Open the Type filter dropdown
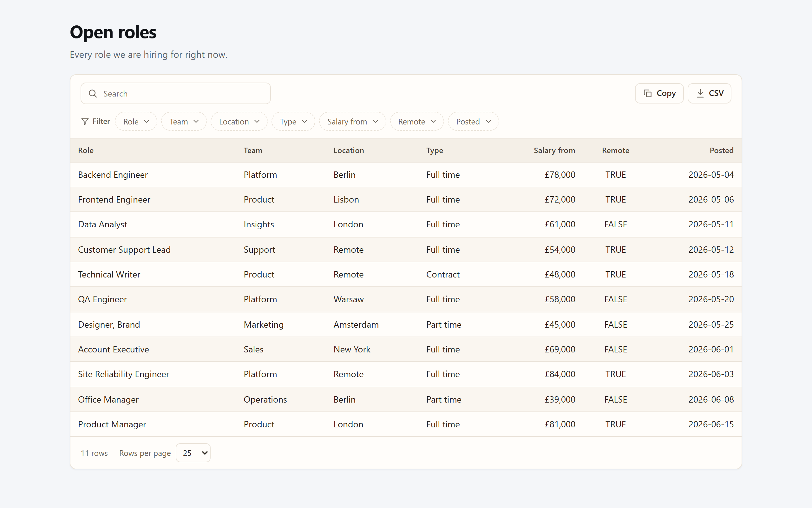 pos(293,122)
